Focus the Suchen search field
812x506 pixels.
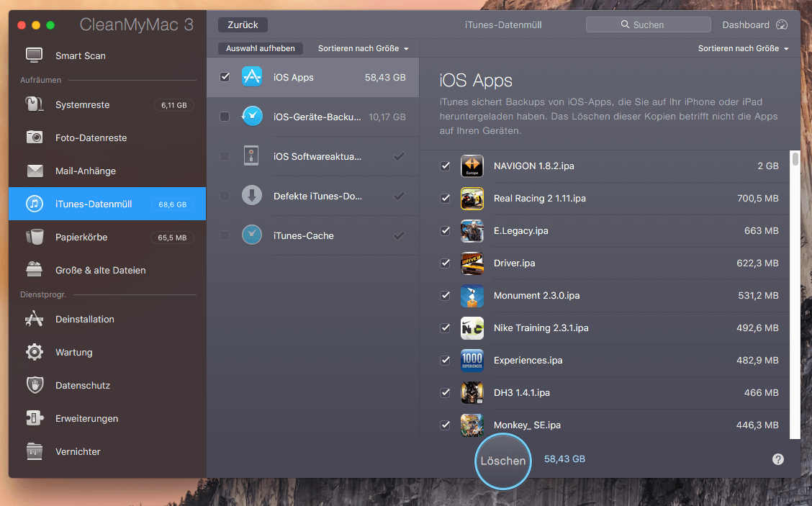click(x=649, y=24)
